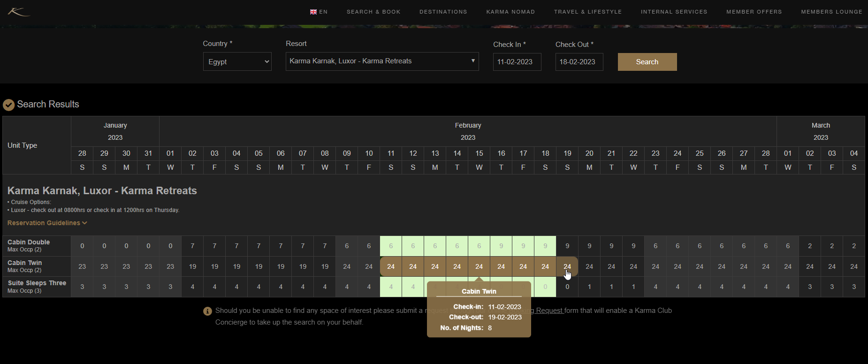Screen dimensions: 868x364
Task: Click the Karma logo icon
Action: pyautogui.click(x=19, y=12)
